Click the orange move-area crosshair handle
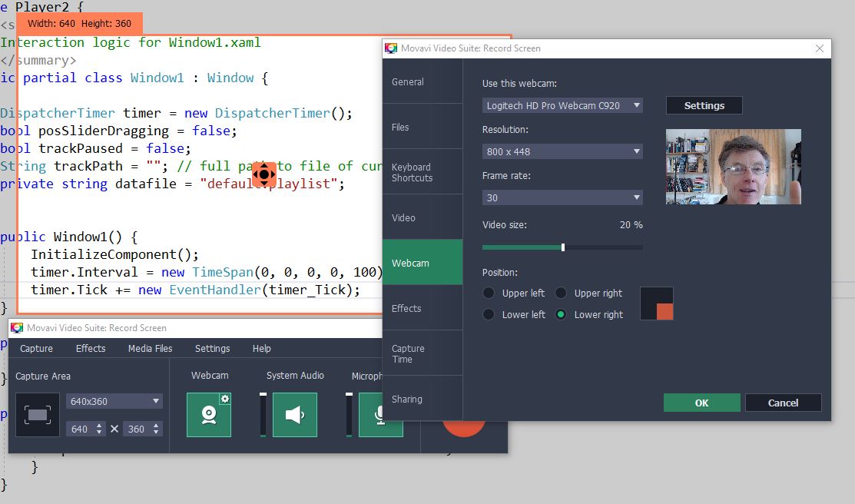The height and width of the screenshot is (504, 855). (264, 174)
